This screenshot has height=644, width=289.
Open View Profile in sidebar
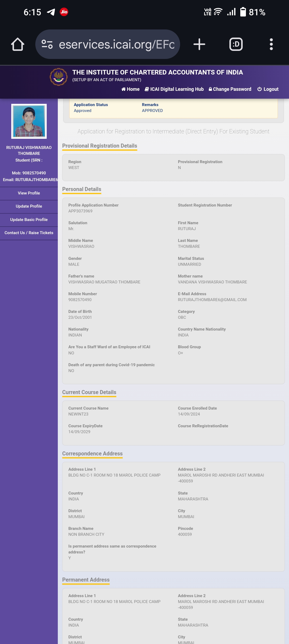[29, 193]
